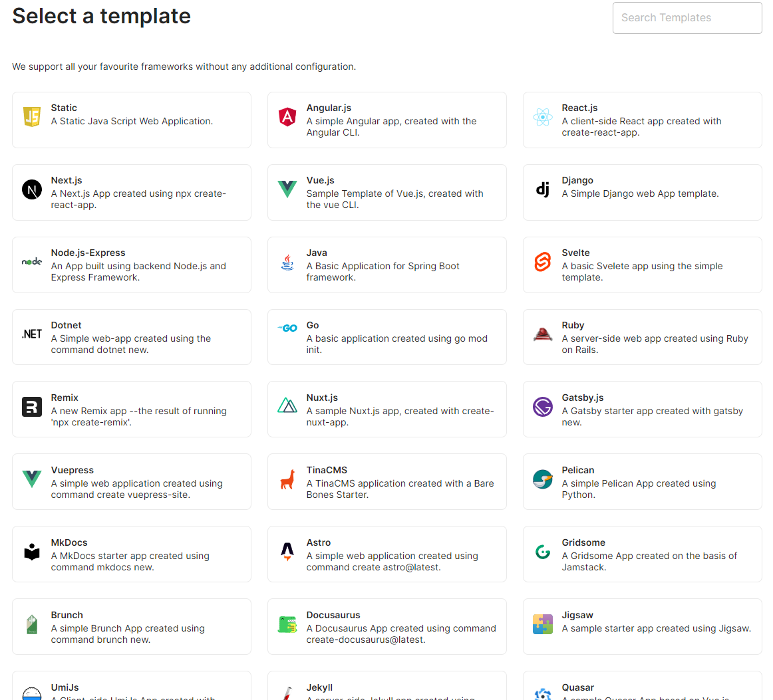Image resolution: width=773 pixels, height=700 pixels.
Task: Click the Django dj logo icon
Action: coord(543,190)
